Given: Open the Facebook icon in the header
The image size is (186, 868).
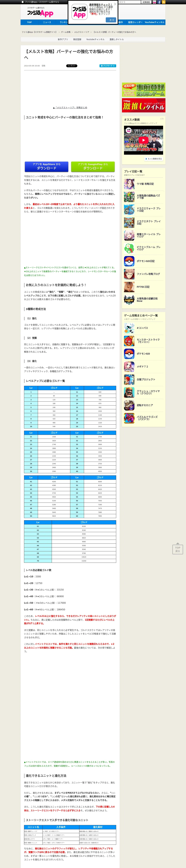Looking at the screenshot, I should coord(159,2).
